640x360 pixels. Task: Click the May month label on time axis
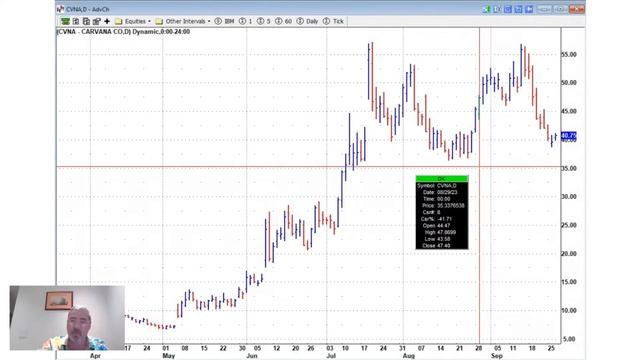[169, 356]
